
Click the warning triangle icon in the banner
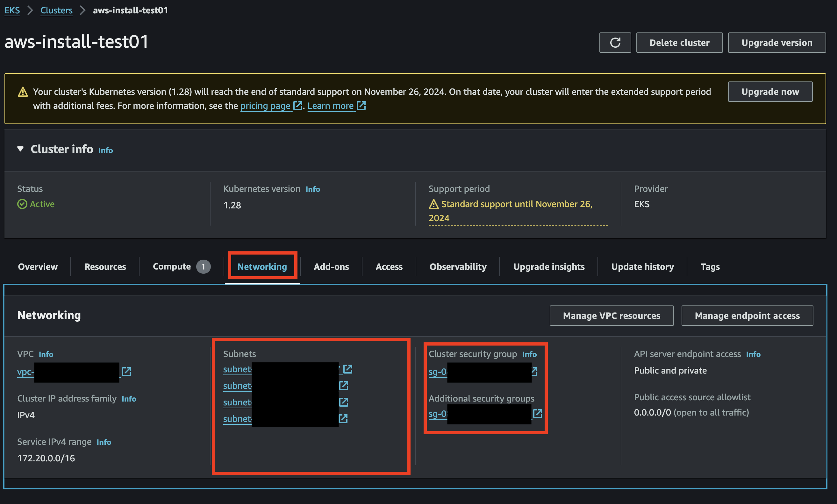point(23,92)
